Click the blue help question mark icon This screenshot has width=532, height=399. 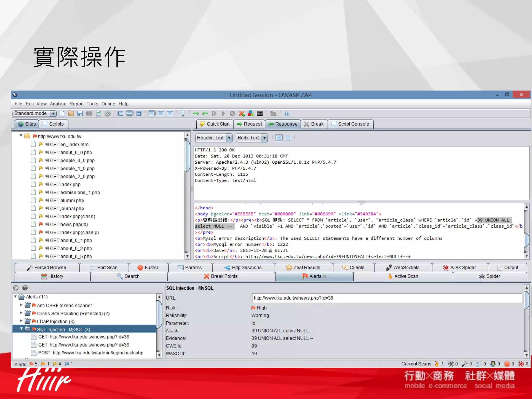[x=287, y=114]
